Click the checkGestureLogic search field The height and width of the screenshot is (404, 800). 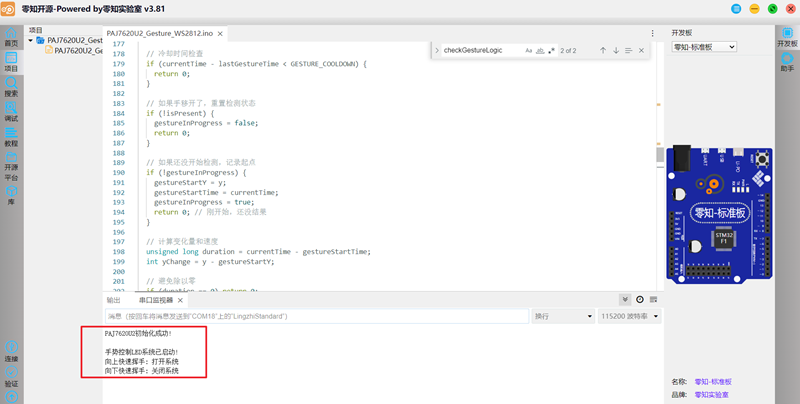point(482,50)
